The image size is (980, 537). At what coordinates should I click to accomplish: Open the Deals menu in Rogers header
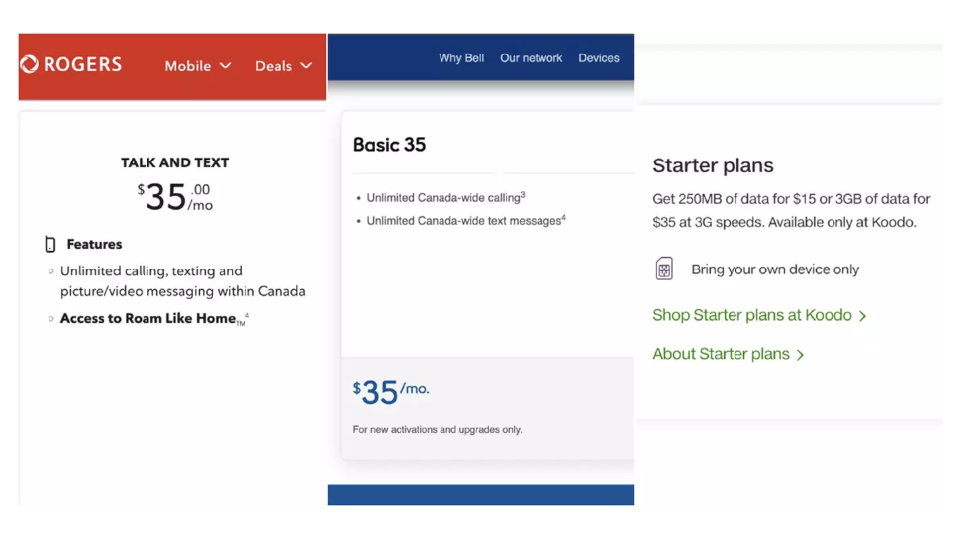(283, 65)
